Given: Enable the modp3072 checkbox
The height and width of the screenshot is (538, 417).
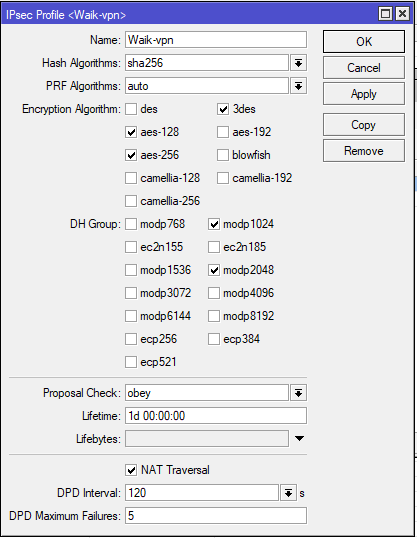Looking at the screenshot, I should pos(131,293).
